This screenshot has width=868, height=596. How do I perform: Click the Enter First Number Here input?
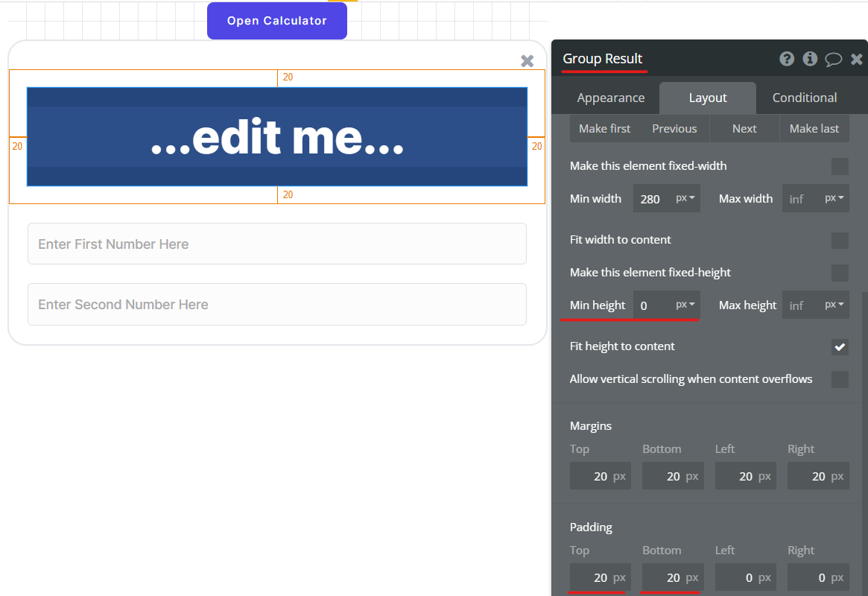click(276, 244)
